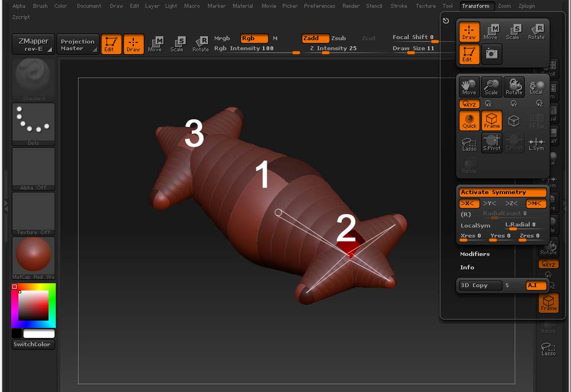This screenshot has height=392, width=571.
Task: Select the Lasso selection icon
Action: point(468,144)
